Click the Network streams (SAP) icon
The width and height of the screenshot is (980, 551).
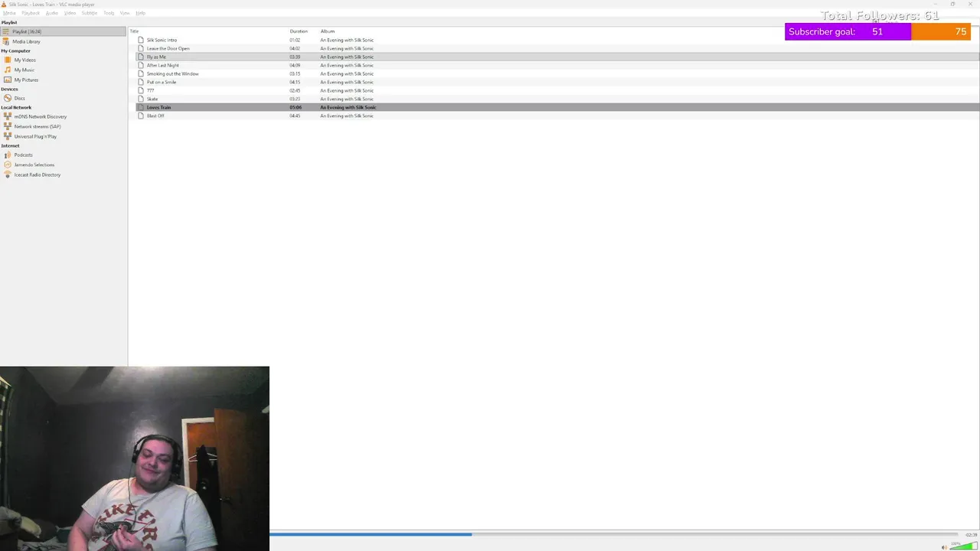tap(8, 126)
